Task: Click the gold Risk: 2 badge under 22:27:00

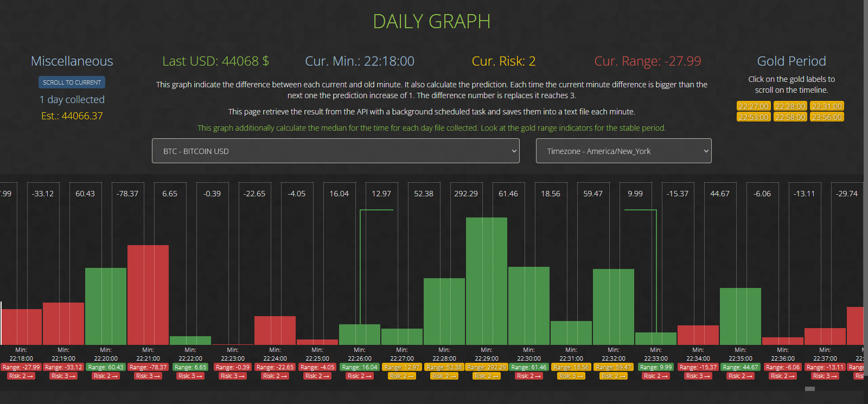Action: pos(402,376)
